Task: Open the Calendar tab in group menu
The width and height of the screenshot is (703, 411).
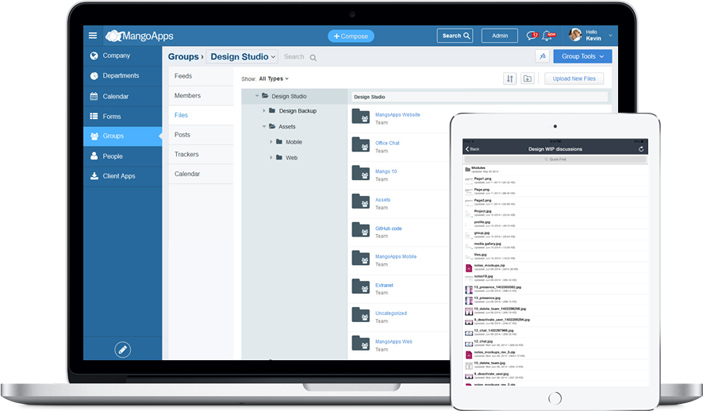Action: click(x=201, y=174)
